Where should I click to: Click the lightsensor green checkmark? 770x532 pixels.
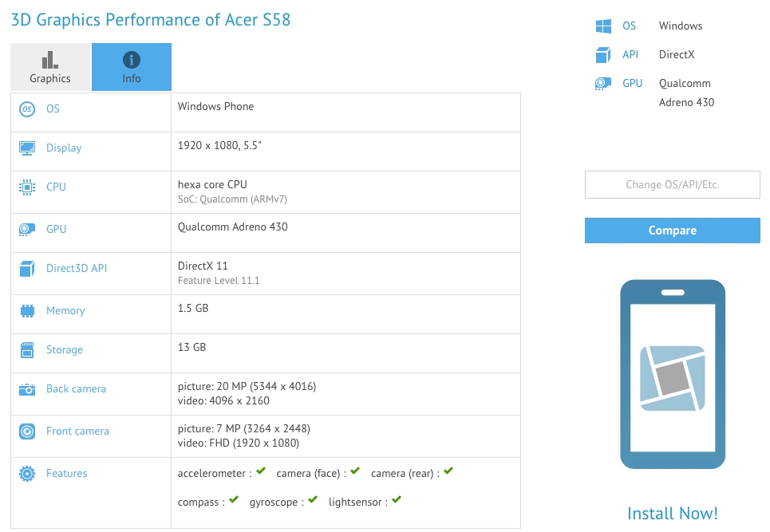[397, 499]
